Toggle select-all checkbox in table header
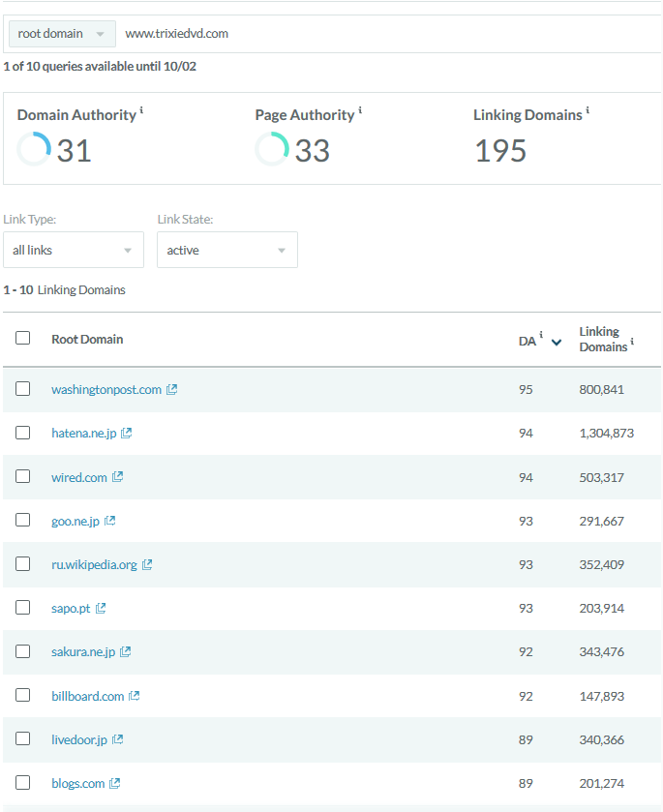This screenshot has width=663, height=812. pos(23,338)
